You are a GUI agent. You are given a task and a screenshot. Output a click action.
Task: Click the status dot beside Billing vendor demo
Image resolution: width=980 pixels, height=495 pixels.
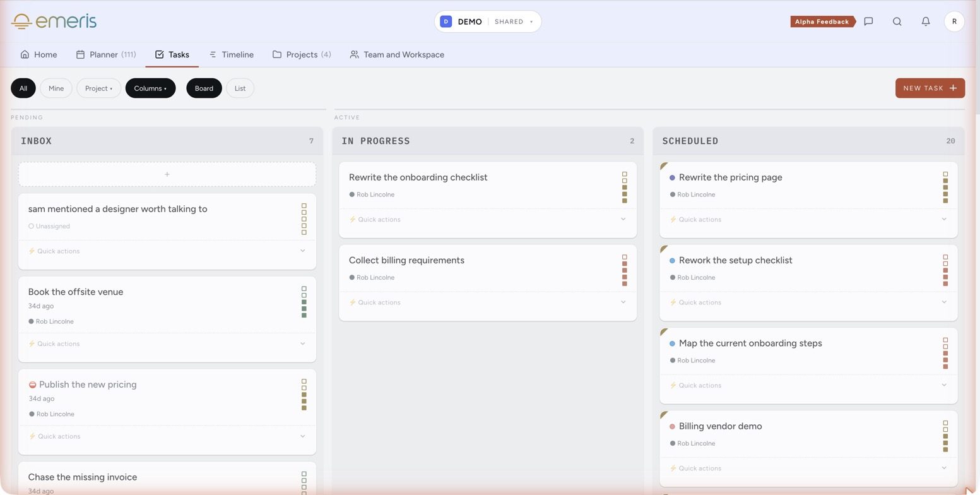click(x=672, y=427)
